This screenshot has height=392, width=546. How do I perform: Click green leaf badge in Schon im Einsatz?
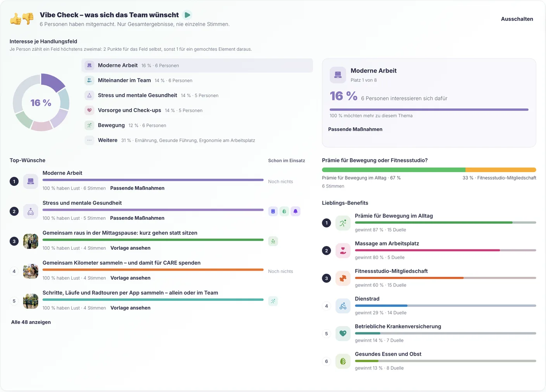tap(284, 211)
